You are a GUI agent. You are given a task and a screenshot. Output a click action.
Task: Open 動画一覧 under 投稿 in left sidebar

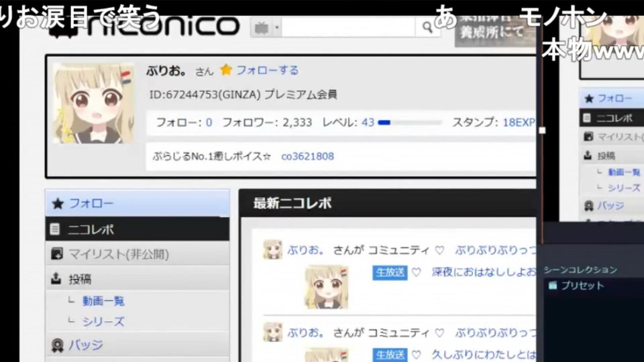pyautogui.click(x=103, y=301)
